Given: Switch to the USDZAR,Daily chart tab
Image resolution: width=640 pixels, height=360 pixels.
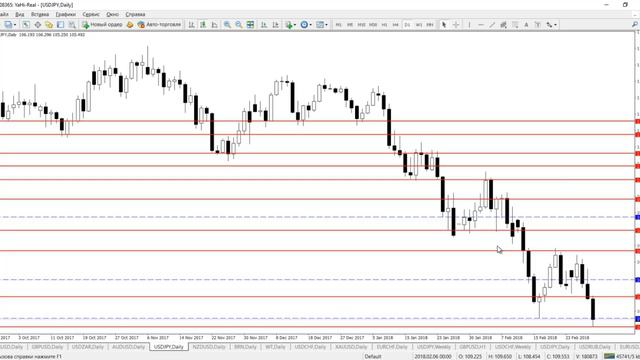Looking at the screenshot, I should [x=88, y=347].
